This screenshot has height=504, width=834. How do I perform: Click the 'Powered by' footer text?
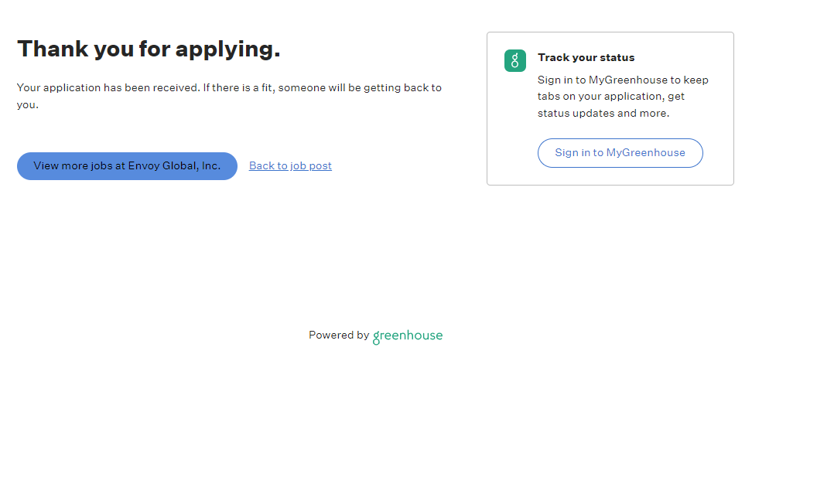coord(339,335)
